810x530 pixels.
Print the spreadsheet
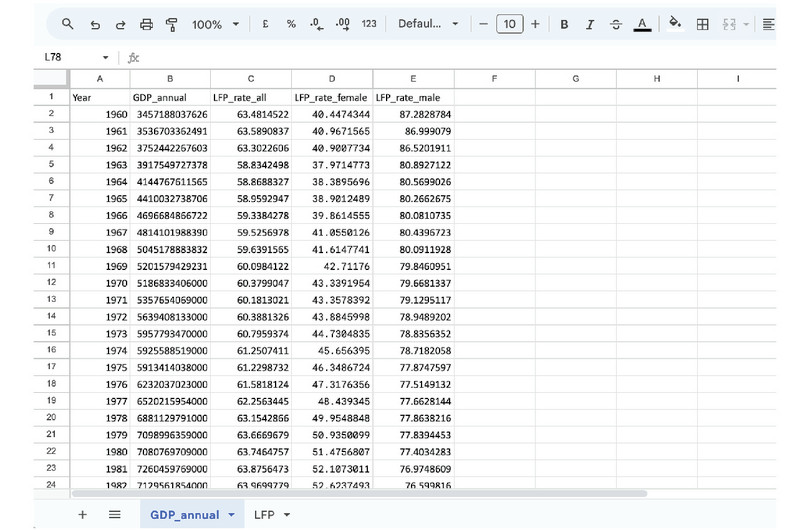click(x=146, y=24)
